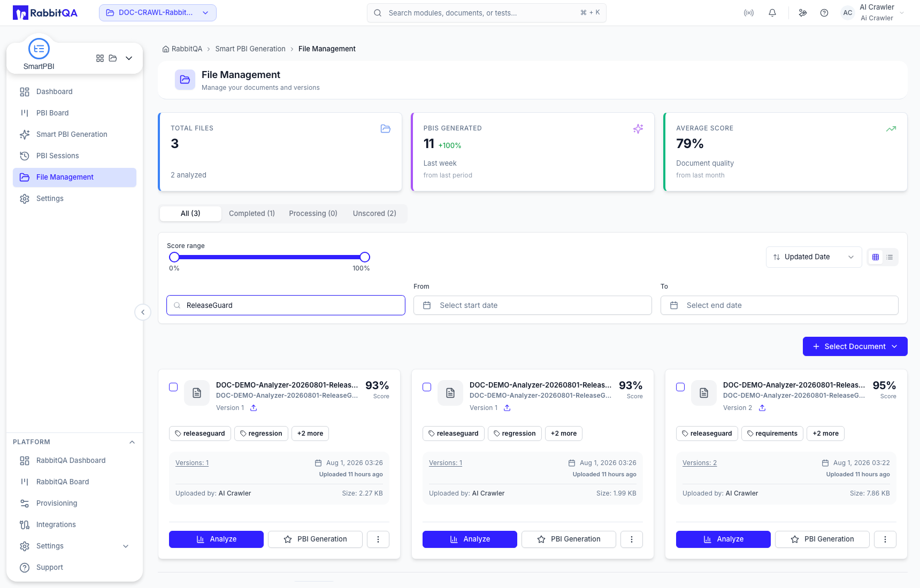
Task: Analyze the 95% score document
Action: tap(723, 539)
